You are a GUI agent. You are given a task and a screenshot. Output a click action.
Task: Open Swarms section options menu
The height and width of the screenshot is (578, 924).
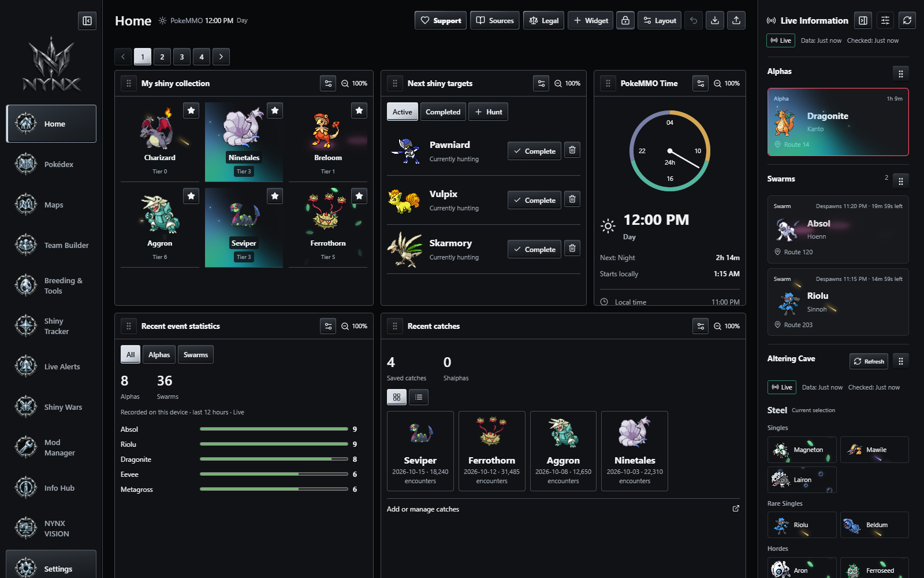[x=901, y=181]
